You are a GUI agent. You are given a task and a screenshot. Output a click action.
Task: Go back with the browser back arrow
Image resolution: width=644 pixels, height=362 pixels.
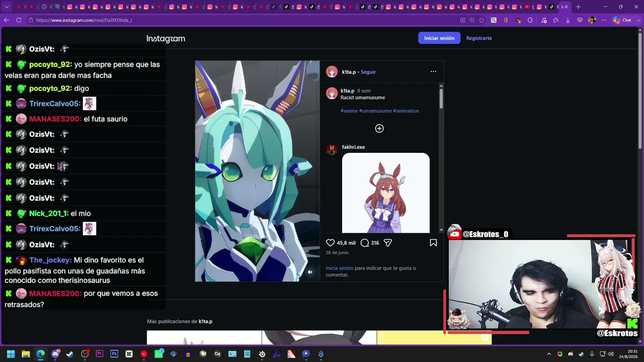(x=7, y=20)
